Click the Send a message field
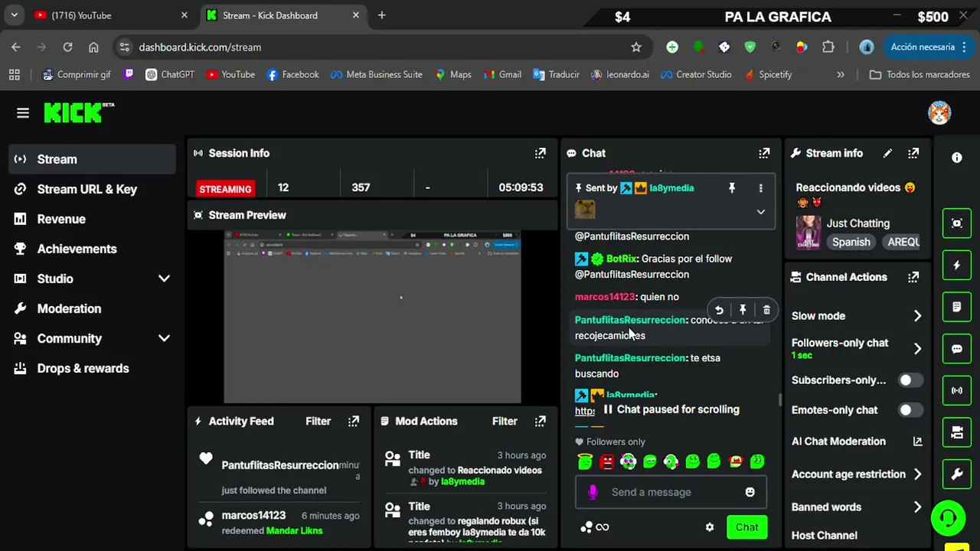The image size is (980, 551). pyautogui.click(x=671, y=492)
